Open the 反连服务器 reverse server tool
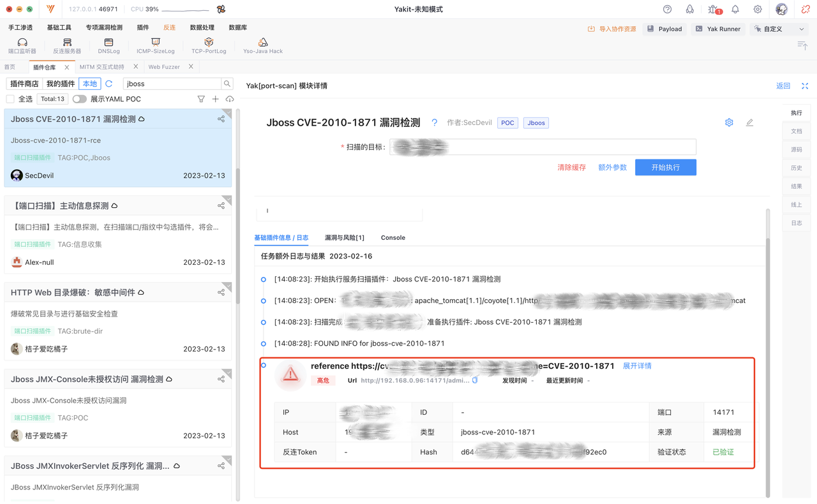The height and width of the screenshot is (504, 817). coord(67,46)
